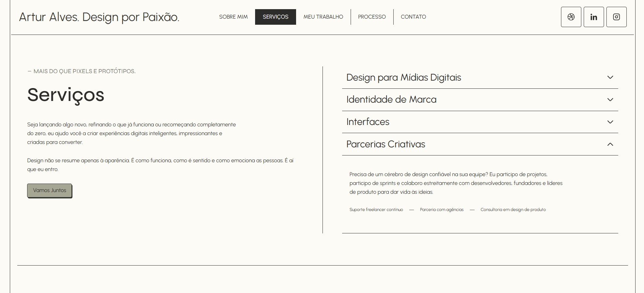Select Consultoria em design de produto tag
The width and height of the screenshot is (644, 293).
pos(513,210)
